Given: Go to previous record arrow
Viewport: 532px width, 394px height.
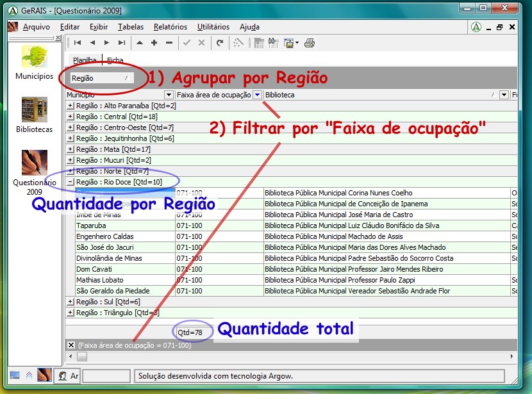Looking at the screenshot, I should (x=92, y=43).
